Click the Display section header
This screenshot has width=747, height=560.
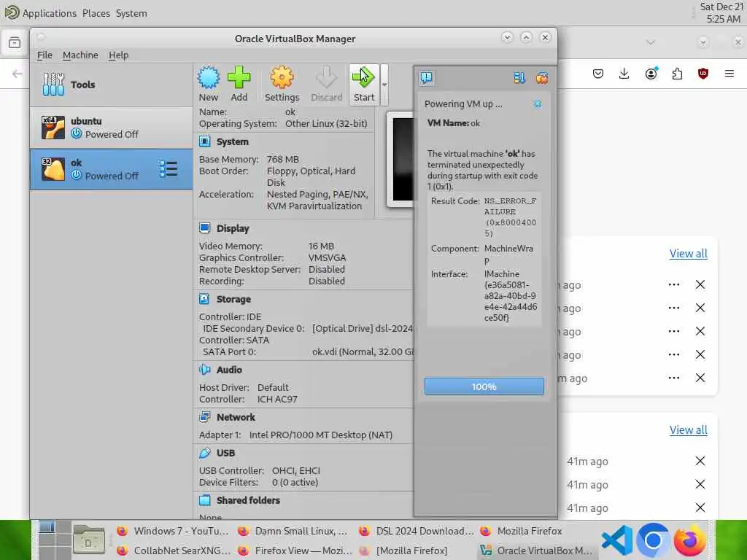point(233,228)
